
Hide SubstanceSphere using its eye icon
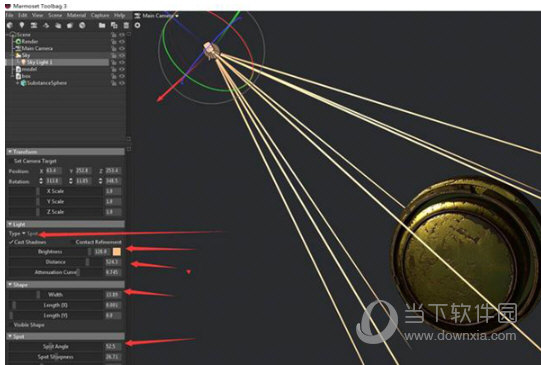[122, 83]
